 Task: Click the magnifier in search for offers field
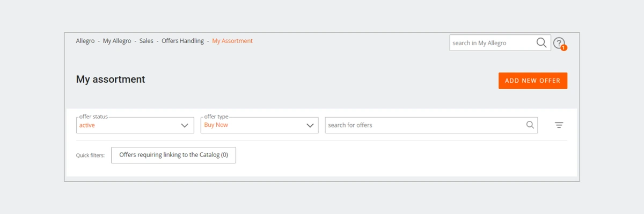click(530, 125)
